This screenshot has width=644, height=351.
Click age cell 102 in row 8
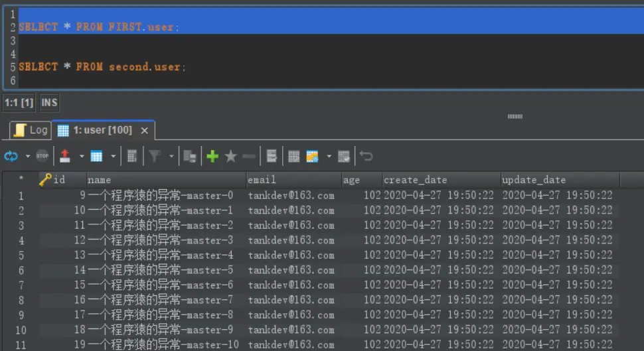tap(362, 300)
